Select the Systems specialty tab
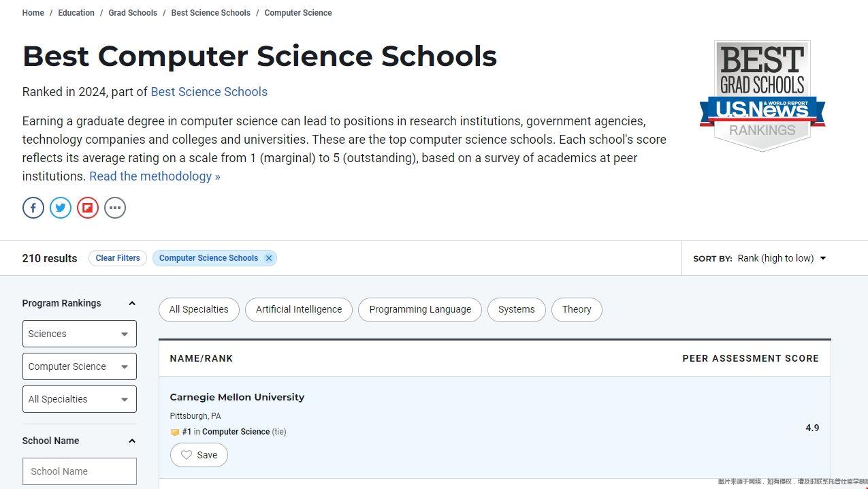868x489 pixels. pos(517,309)
